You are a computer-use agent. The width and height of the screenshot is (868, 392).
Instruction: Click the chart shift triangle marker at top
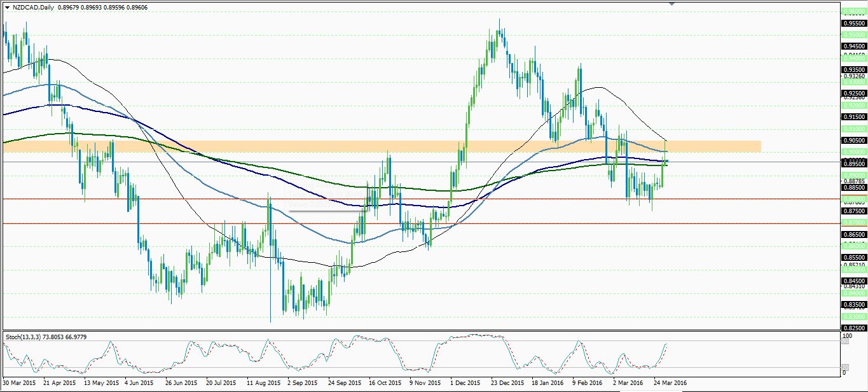(x=672, y=3)
